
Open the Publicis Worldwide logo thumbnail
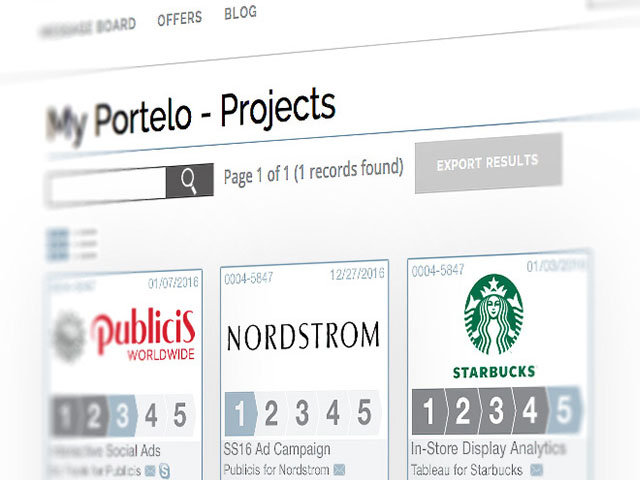pos(126,336)
